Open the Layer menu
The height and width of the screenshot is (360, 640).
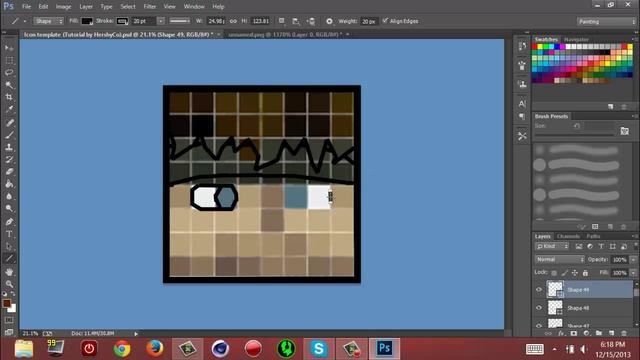(86, 7)
